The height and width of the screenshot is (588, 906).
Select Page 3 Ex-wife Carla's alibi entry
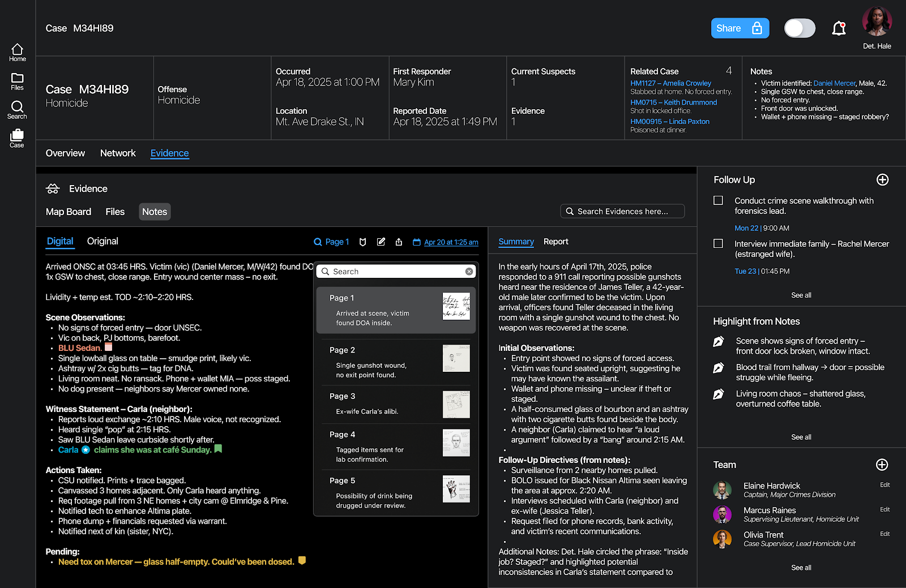pyautogui.click(x=396, y=404)
